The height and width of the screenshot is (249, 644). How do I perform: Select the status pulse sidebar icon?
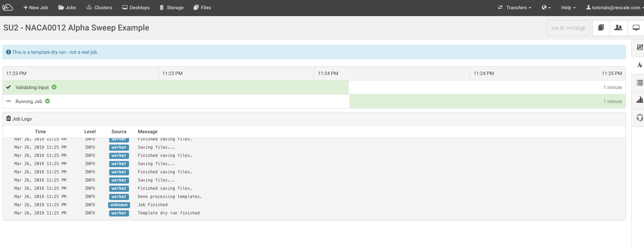pyautogui.click(x=640, y=65)
